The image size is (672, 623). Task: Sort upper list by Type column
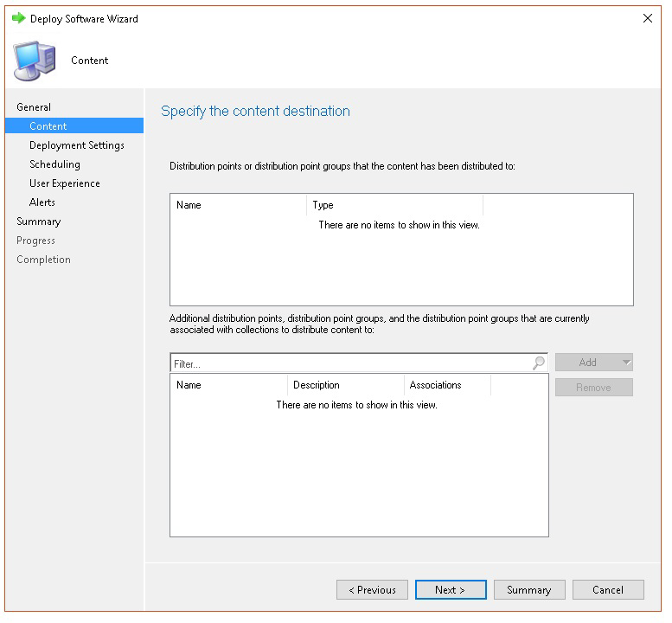point(394,205)
